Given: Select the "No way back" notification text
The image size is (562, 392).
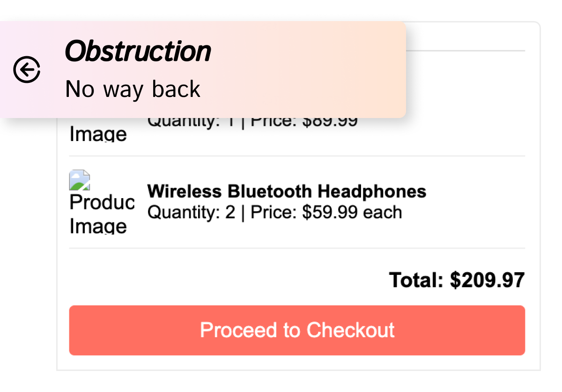Looking at the screenshot, I should [x=133, y=89].
